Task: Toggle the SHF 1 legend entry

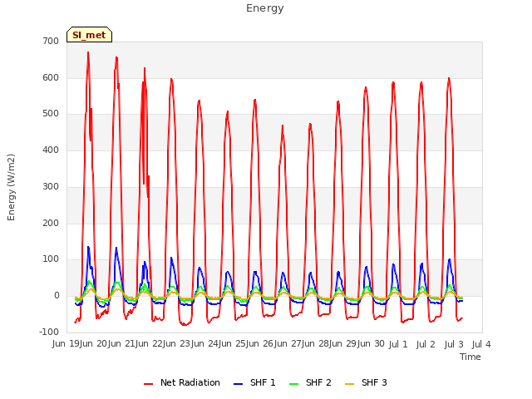Action: (254, 382)
